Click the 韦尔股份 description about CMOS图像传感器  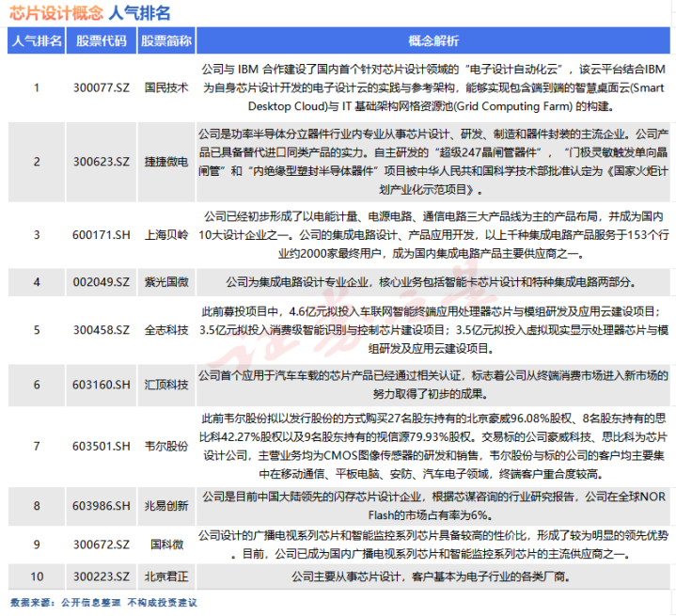433,446
